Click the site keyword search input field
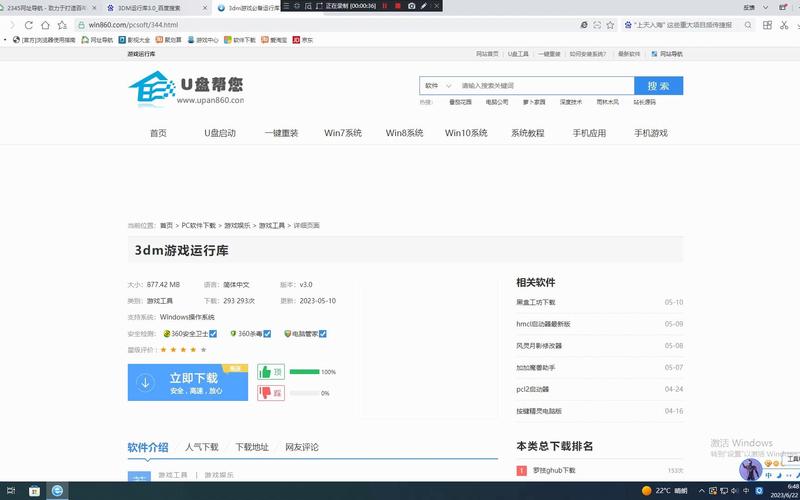800x500 pixels. tap(546, 86)
